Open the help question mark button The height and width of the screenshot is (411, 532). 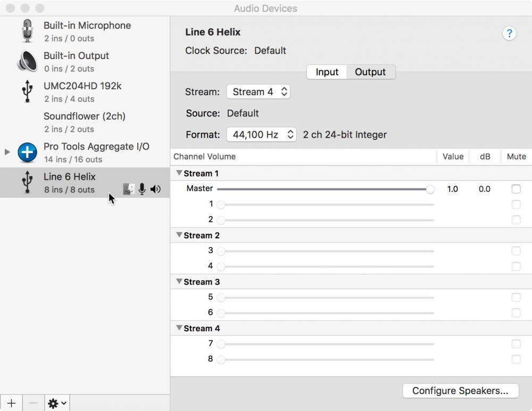(x=509, y=33)
